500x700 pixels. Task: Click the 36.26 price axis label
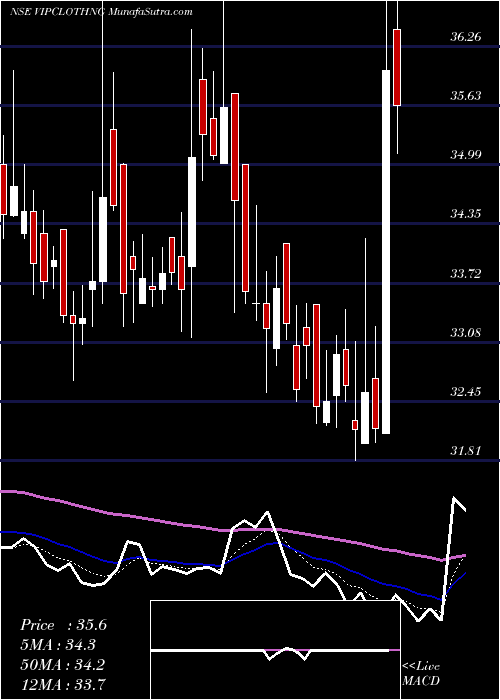pyautogui.click(x=466, y=37)
